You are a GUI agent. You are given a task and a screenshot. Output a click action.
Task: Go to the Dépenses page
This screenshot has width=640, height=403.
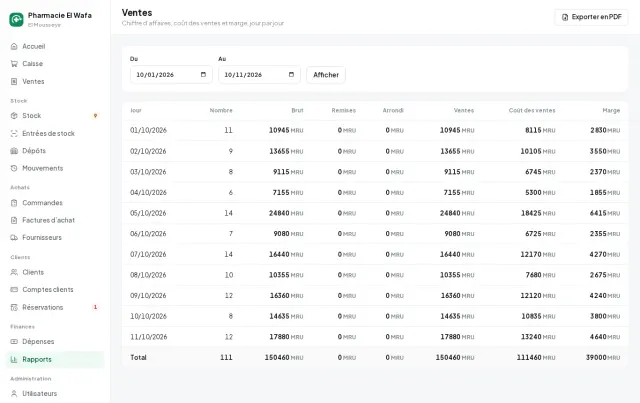(55, 341)
